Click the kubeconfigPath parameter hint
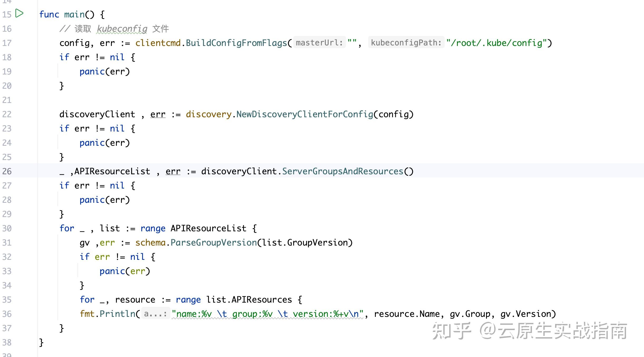This screenshot has height=357, width=644. click(x=406, y=43)
